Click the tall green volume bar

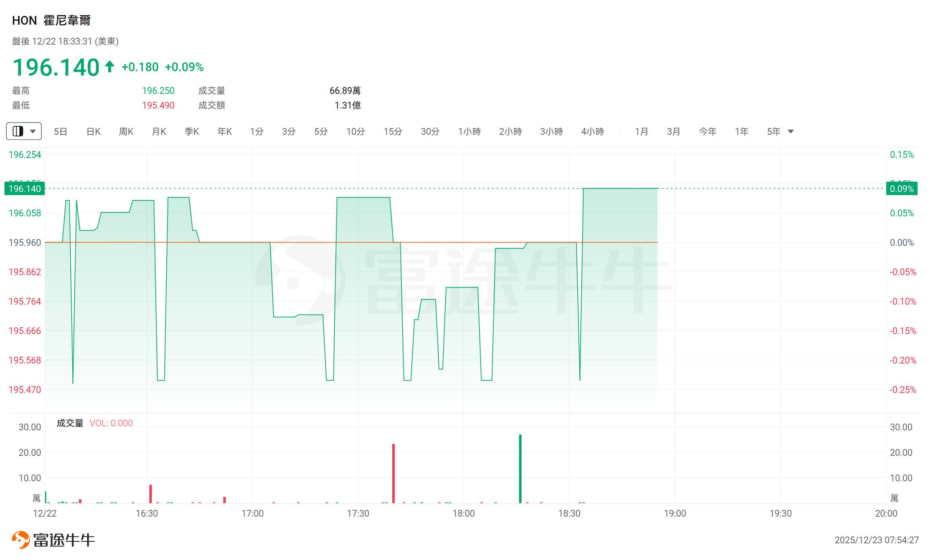pos(520,469)
